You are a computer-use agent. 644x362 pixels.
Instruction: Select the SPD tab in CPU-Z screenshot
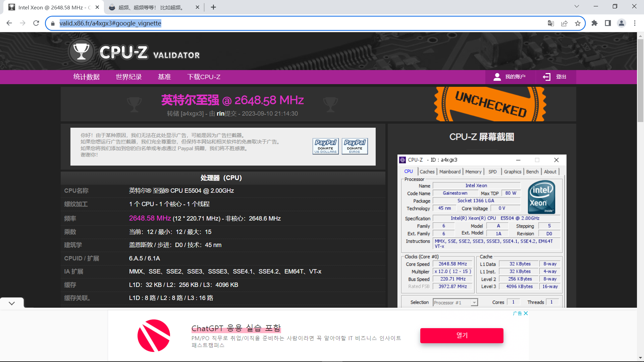[492, 172]
